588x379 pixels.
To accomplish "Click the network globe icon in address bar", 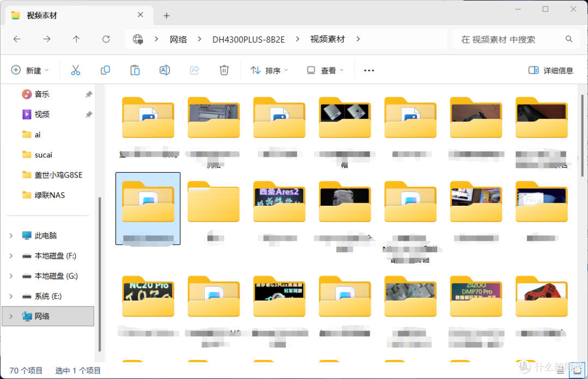I will click(x=138, y=39).
